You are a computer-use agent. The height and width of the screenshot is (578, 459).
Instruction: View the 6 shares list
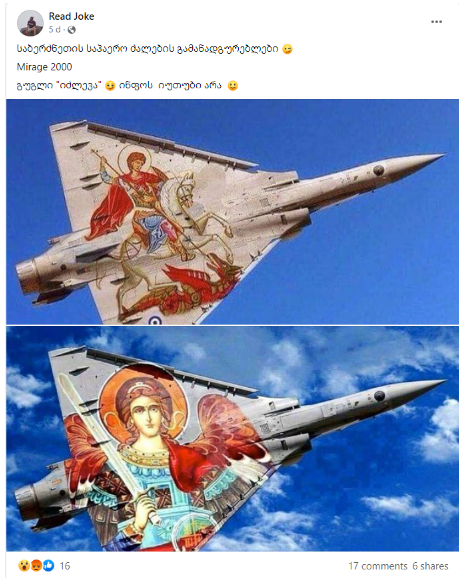coord(431,566)
